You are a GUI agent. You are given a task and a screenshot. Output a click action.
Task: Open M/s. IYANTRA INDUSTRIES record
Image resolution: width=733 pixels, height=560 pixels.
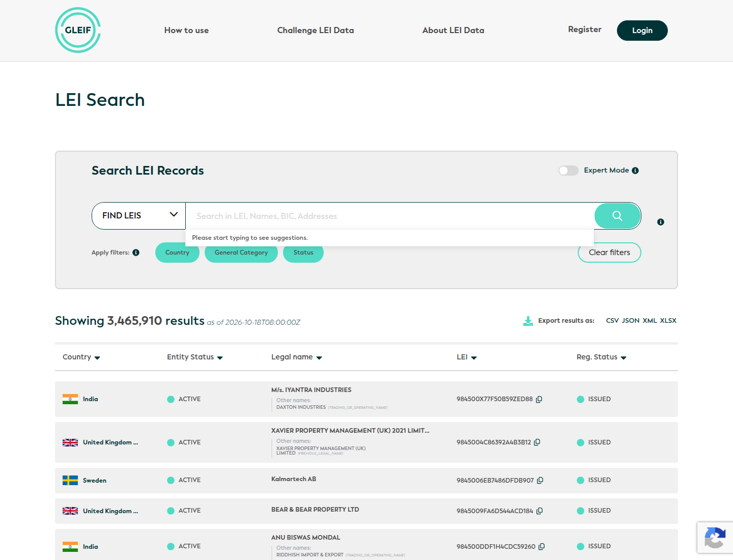click(x=312, y=390)
